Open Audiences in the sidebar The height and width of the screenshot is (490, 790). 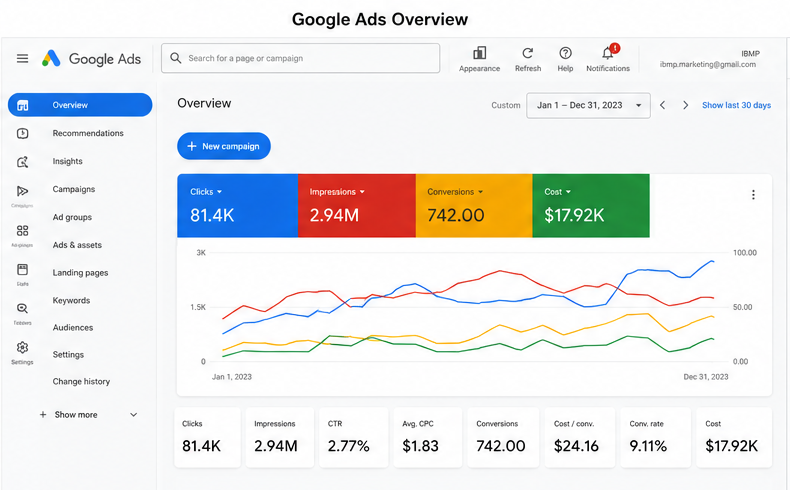click(73, 327)
